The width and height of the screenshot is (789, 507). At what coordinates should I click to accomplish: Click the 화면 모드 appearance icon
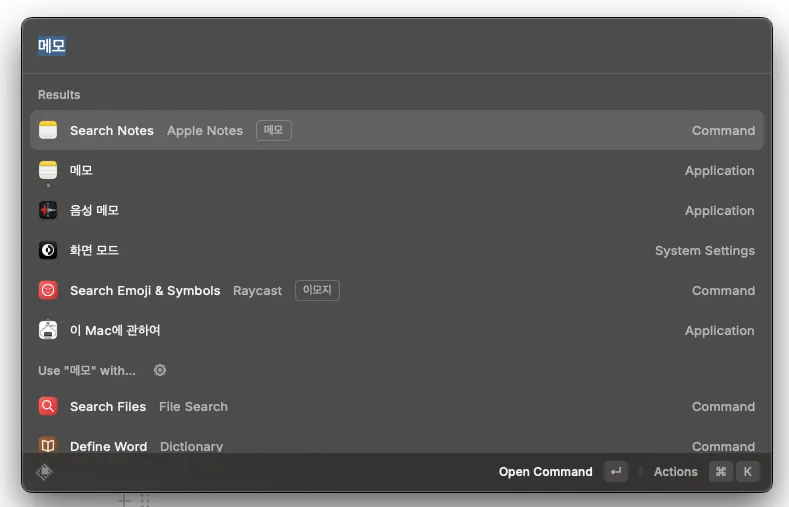point(48,250)
